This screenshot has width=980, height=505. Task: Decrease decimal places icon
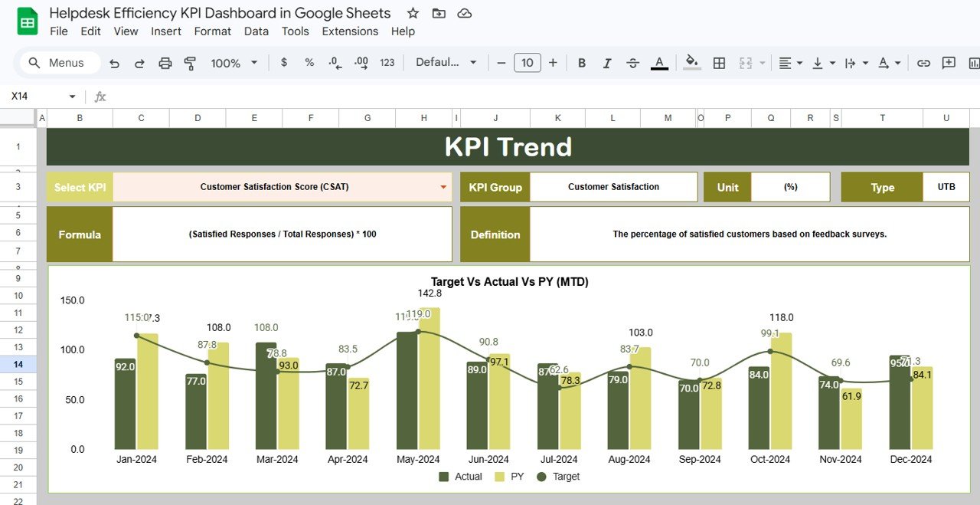(335, 63)
